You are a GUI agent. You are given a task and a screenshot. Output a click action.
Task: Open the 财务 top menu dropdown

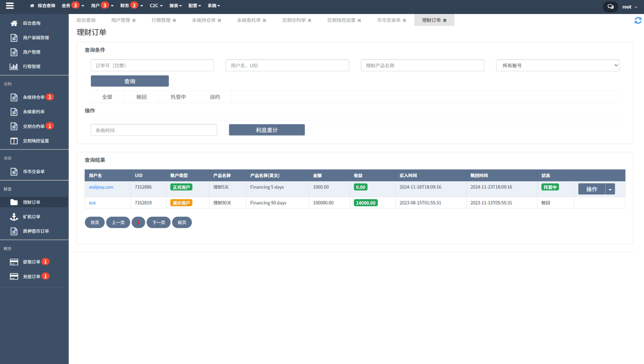coord(132,6)
